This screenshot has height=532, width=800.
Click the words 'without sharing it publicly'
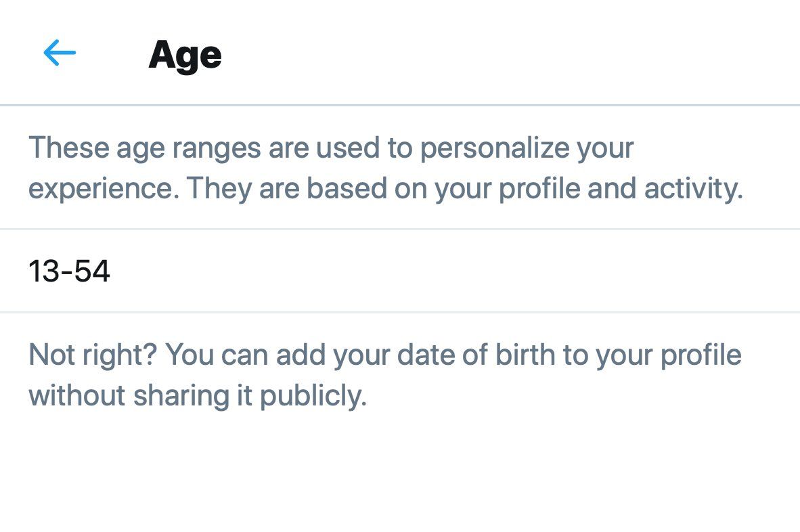(x=196, y=395)
